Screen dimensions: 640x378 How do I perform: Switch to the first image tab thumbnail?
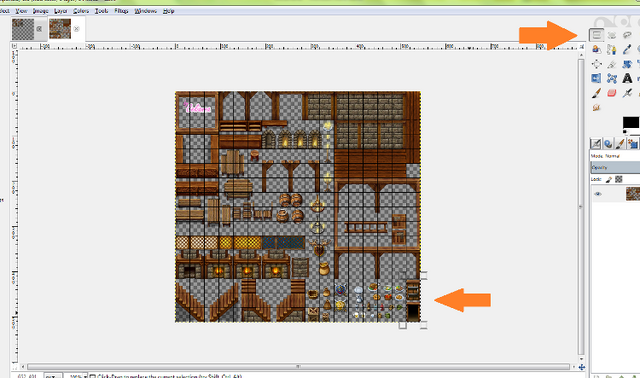tap(23, 29)
